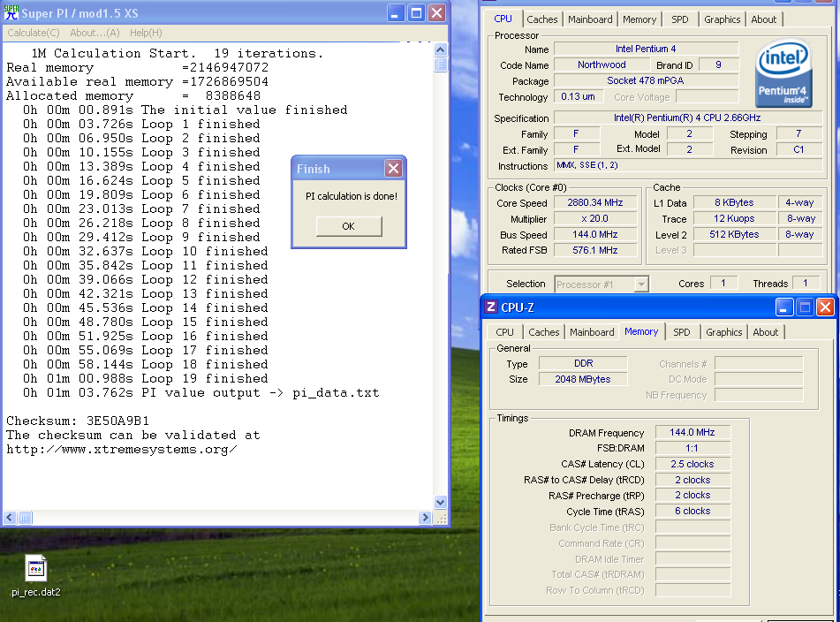Click the vertical scrollbar thumb in Super PI
840x622 pixels.
click(x=441, y=64)
